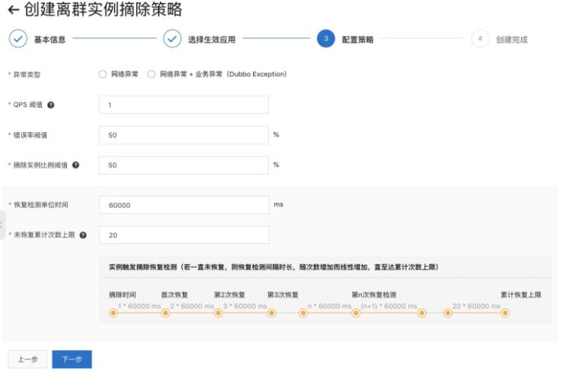The width and height of the screenshot is (588, 373).
Task: Click the help icon beside 未恢复累计次数上限
Action: coord(83,235)
